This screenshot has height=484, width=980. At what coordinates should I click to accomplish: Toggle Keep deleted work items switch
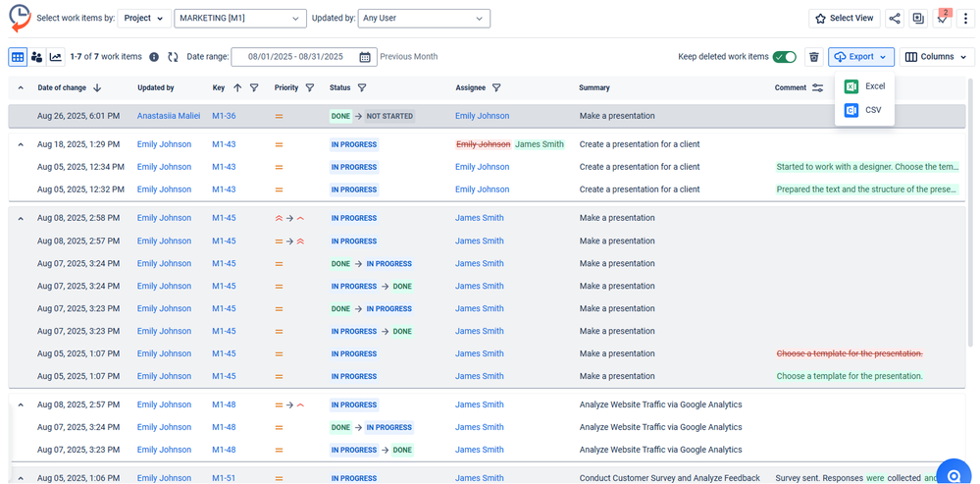point(784,57)
